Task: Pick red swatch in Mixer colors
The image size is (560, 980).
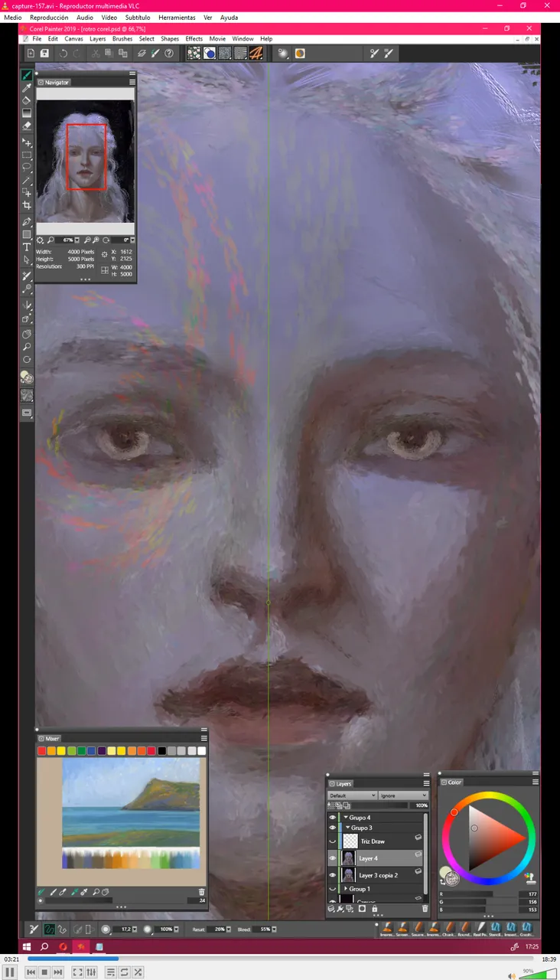Action: (42, 751)
